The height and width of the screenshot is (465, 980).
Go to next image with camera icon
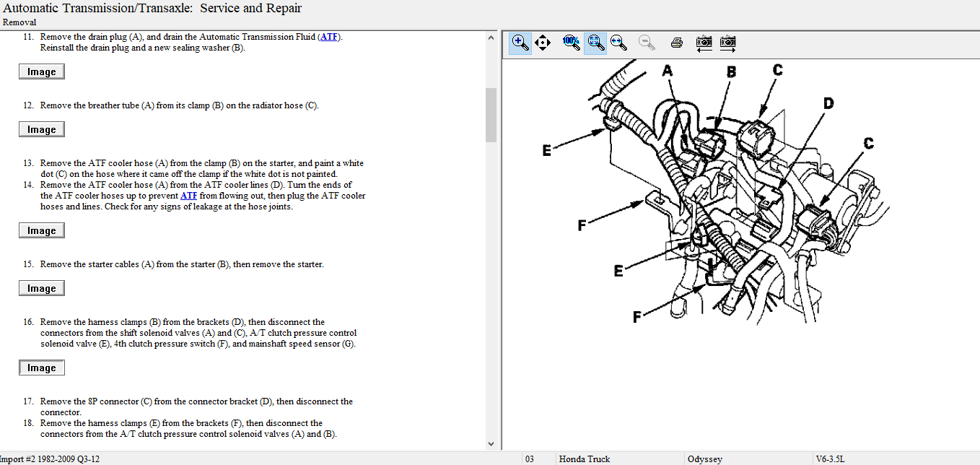point(727,43)
